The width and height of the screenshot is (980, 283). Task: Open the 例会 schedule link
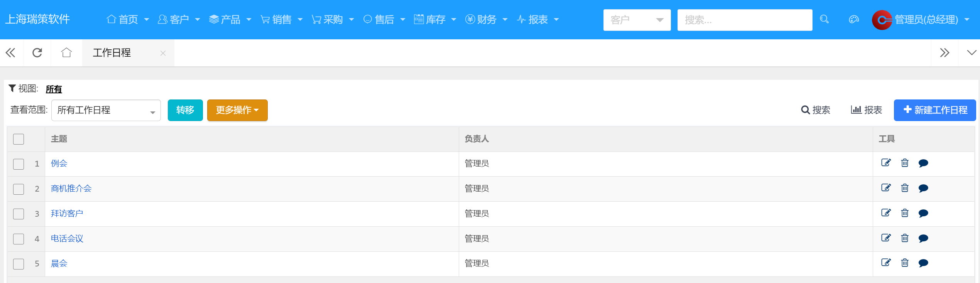pos(59,163)
